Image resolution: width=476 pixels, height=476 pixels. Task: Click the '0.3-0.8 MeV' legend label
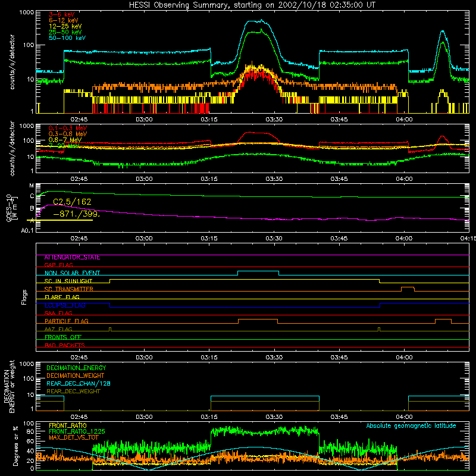[68, 134]
